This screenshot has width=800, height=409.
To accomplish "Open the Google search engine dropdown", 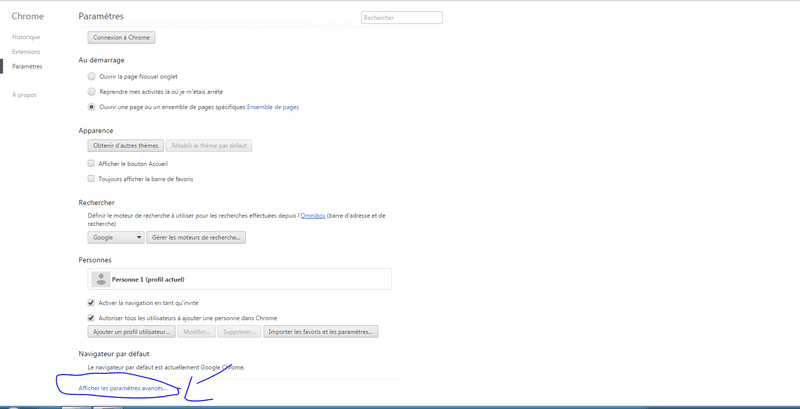I will pos(116,238).
